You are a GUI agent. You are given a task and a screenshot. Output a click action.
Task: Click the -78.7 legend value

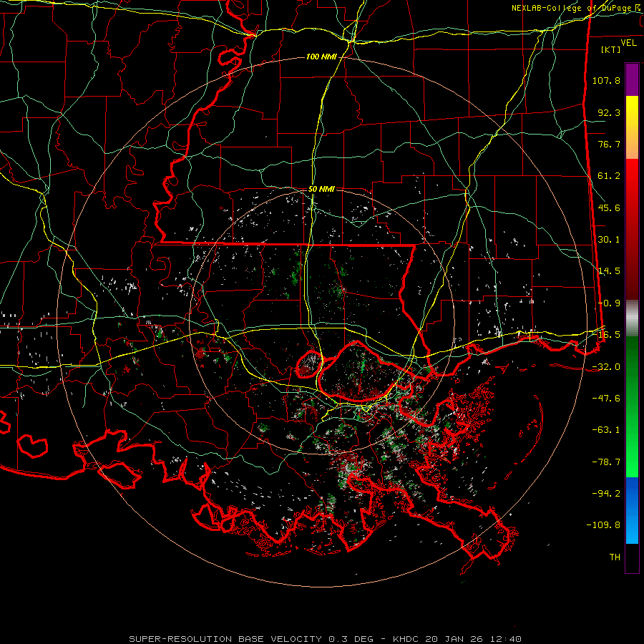coord(606,462)
